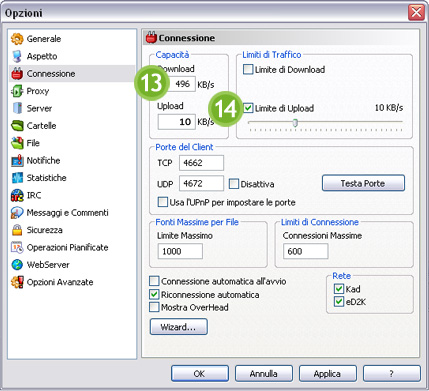Click the Statistiche chart icon

pyautogui.click(x=17, y=178)
